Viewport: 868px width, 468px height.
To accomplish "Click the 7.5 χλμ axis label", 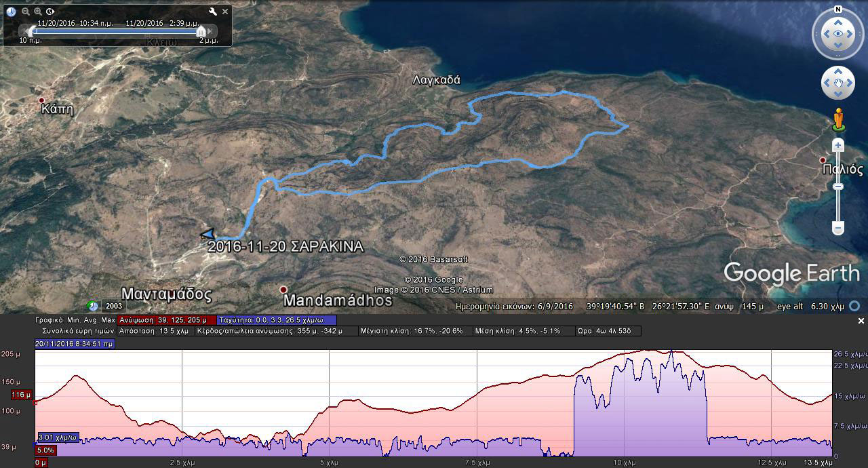I will (x=477, y=463).
